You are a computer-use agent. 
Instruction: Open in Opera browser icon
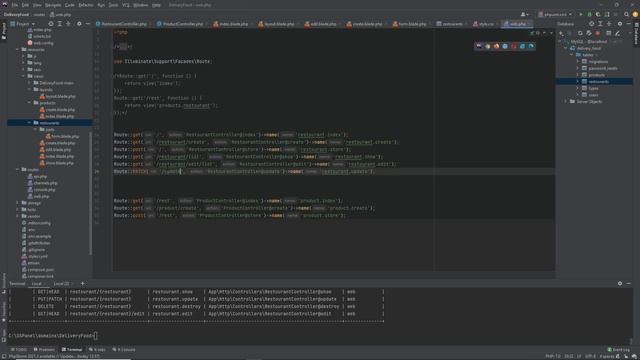pos(514,46)
